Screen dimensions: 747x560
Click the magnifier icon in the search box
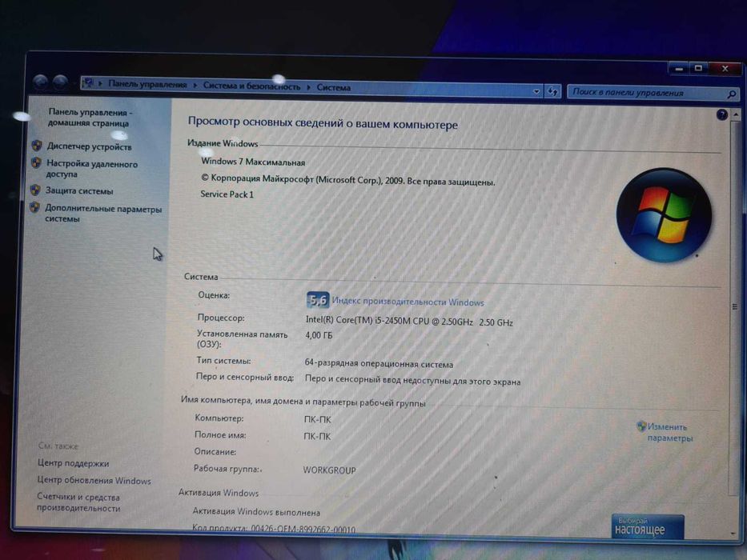pos(731,94)
